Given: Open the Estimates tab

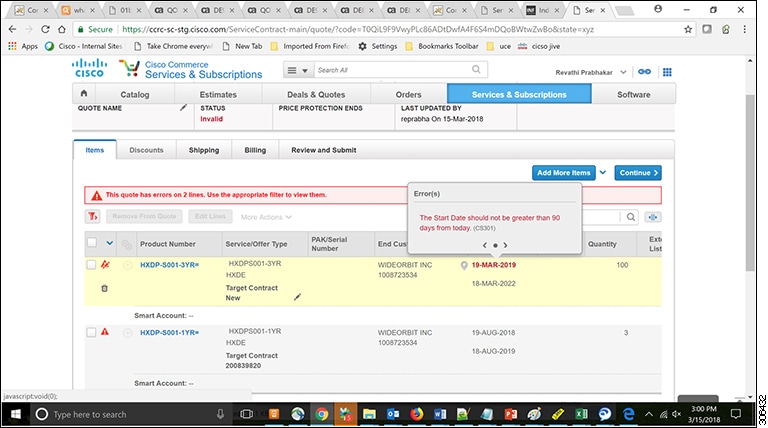Looking at the screenshot, I should [x=218, y=95].
